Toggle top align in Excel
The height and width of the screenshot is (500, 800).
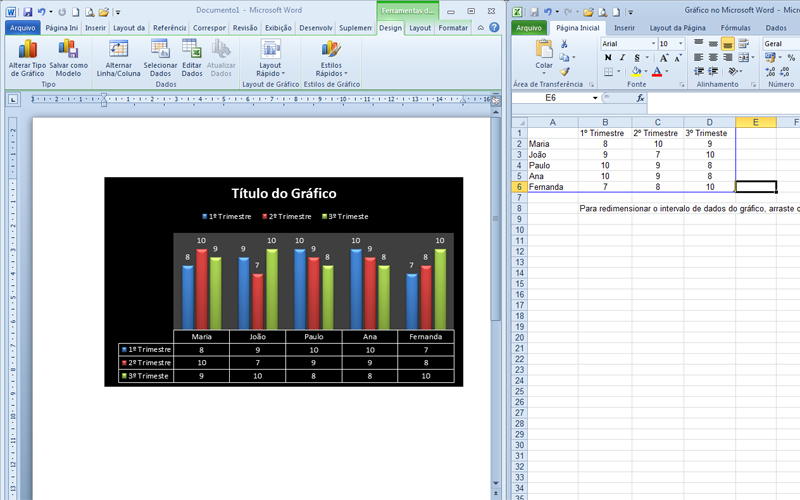point(699,44)
